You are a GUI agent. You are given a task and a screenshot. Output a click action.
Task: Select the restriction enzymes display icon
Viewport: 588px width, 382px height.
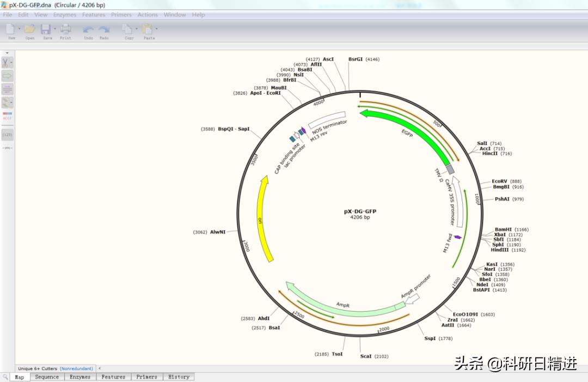pyautogui.click(x=7, y=62)
